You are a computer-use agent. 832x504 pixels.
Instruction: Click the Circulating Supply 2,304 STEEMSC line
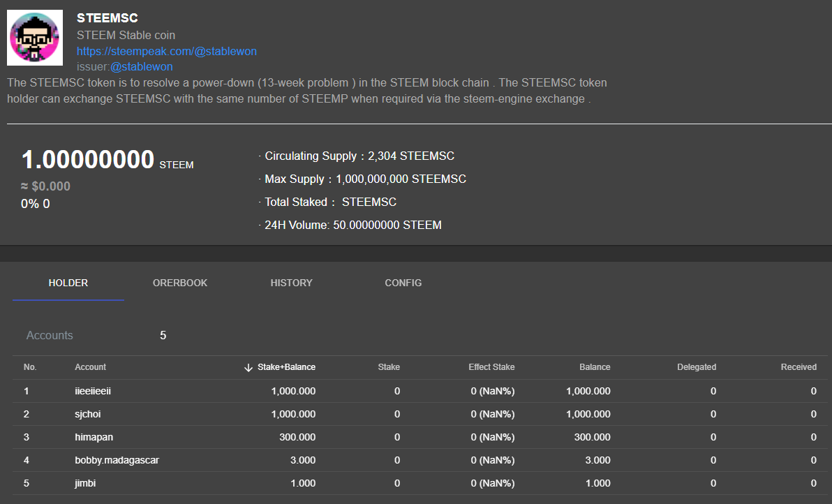pyautogui.click(x=359, y=156)
